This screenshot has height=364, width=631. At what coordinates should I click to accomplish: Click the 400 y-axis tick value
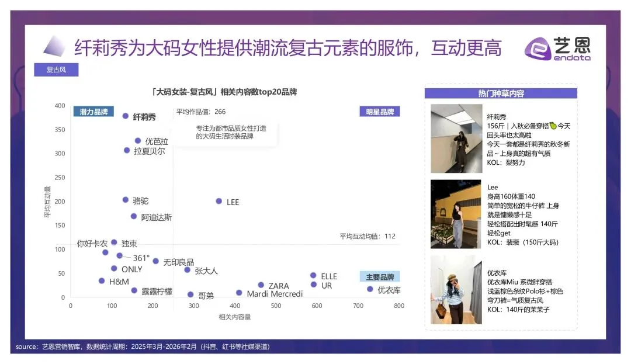(60, 105)
